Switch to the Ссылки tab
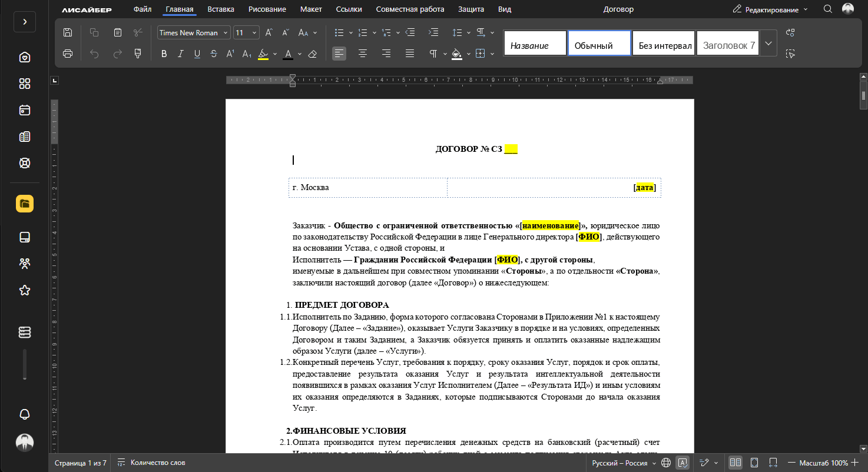The image size is (868, 472). 349,9
